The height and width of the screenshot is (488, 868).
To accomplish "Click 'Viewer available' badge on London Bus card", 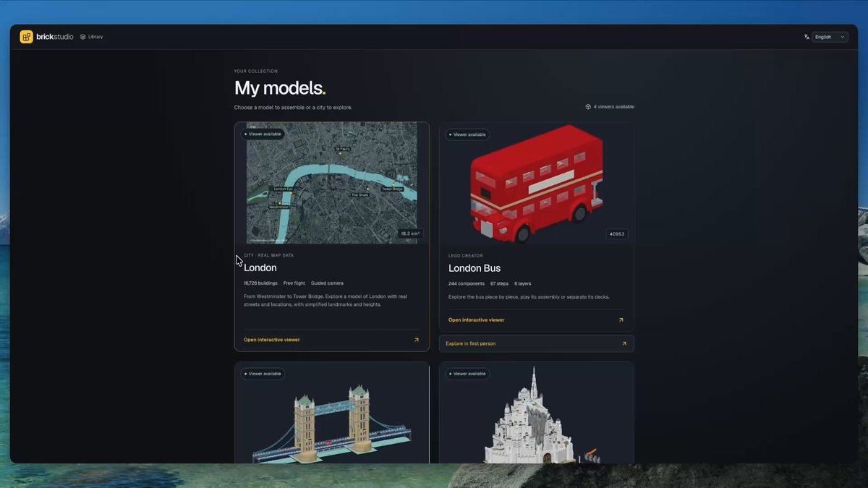I will [x=467, y=134].
